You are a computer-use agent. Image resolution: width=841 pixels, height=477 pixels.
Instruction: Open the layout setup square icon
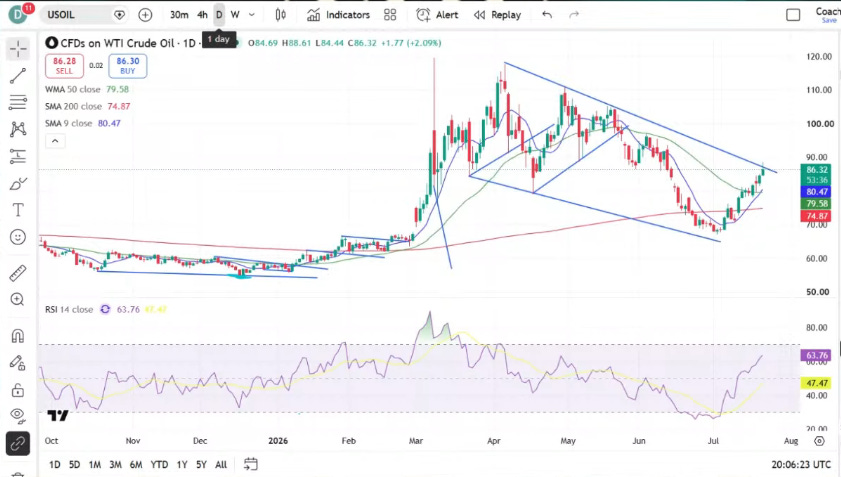793,15
